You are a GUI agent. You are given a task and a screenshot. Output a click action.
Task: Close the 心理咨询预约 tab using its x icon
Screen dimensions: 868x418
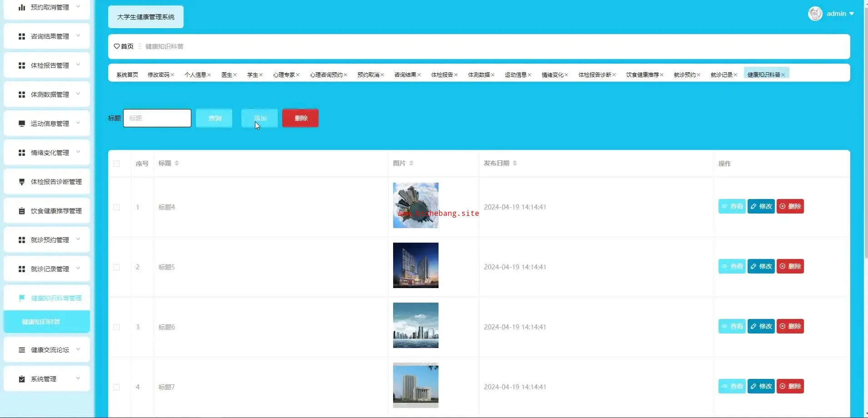tap(345, 75)
